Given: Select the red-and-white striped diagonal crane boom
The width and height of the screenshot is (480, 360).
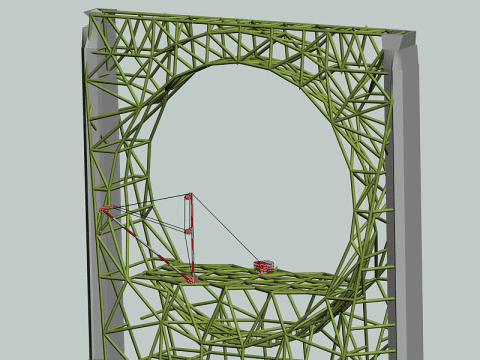Looking at the screenshot, I should coord(147,245).
